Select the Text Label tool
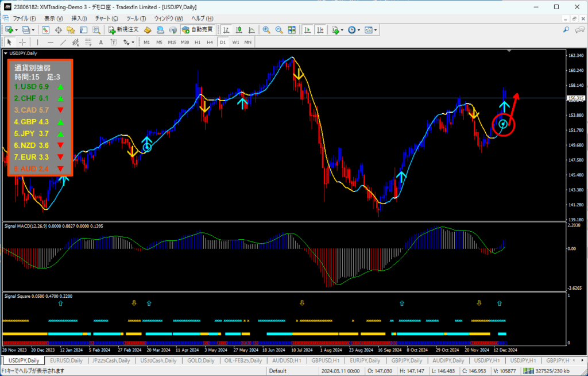This screenshot has height=376, width=588. point(113,42)
